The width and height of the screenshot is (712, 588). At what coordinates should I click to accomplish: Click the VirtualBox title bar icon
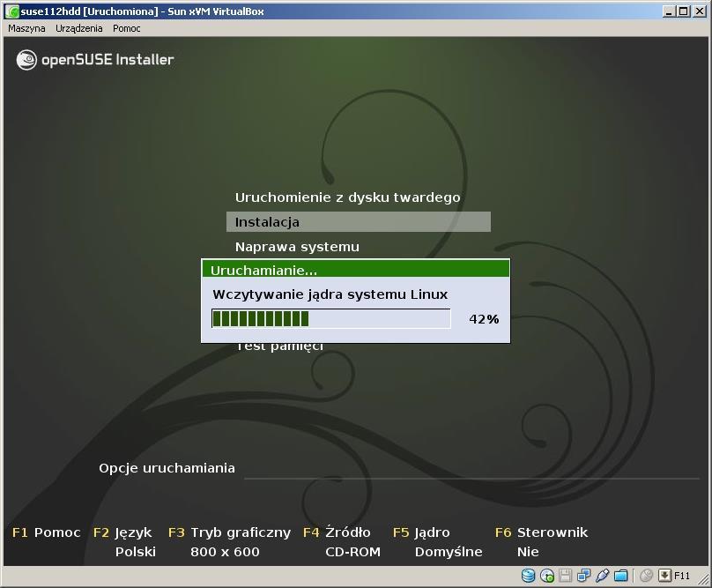pyautogui.click(x=11, y=11)
